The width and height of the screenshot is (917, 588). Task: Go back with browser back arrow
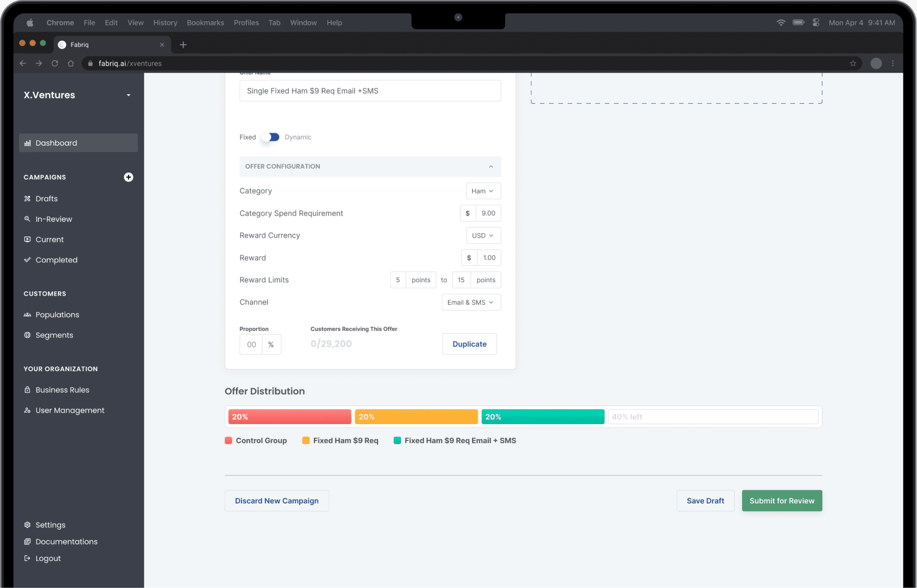coord(23,64)
